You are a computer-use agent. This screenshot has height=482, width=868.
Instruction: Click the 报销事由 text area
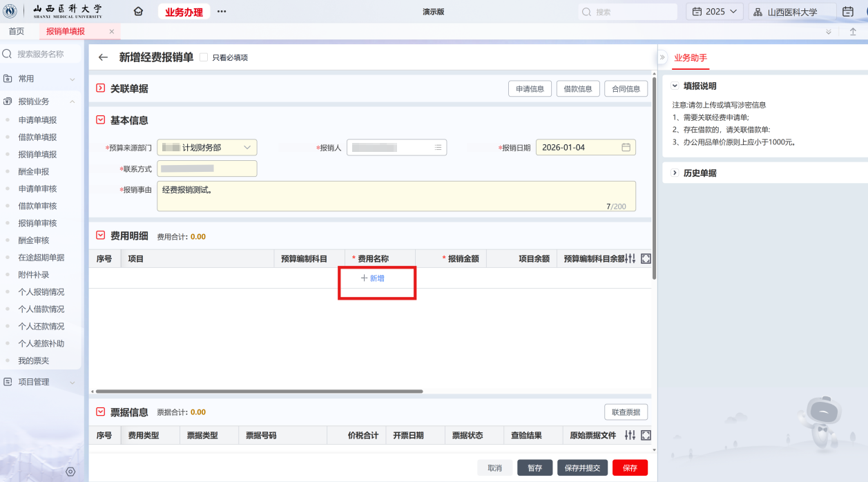tap(396, 196)
